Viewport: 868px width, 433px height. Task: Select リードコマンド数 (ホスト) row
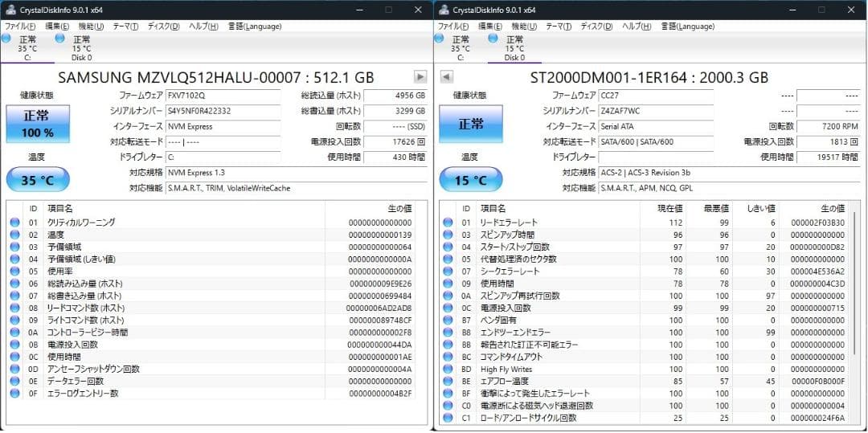211,308
